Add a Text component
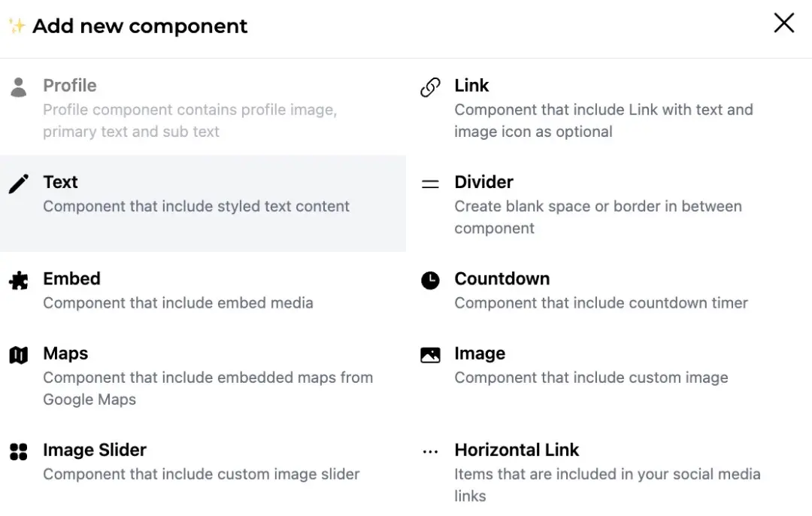Viewport: 812px width, 516px height. tap(203, 203)
